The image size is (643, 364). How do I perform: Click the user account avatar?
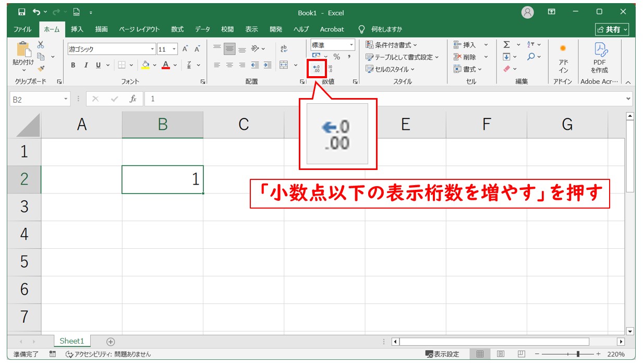[528, 13]
